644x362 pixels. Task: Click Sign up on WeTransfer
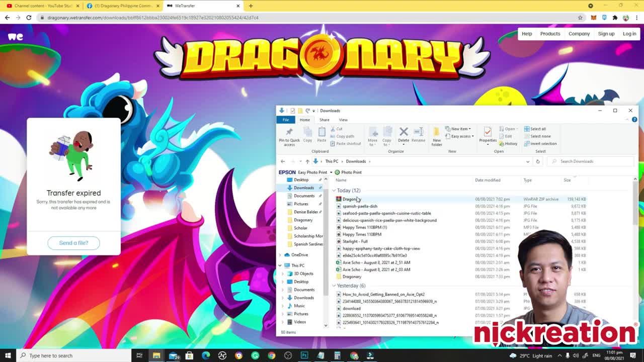click(606, 34)
